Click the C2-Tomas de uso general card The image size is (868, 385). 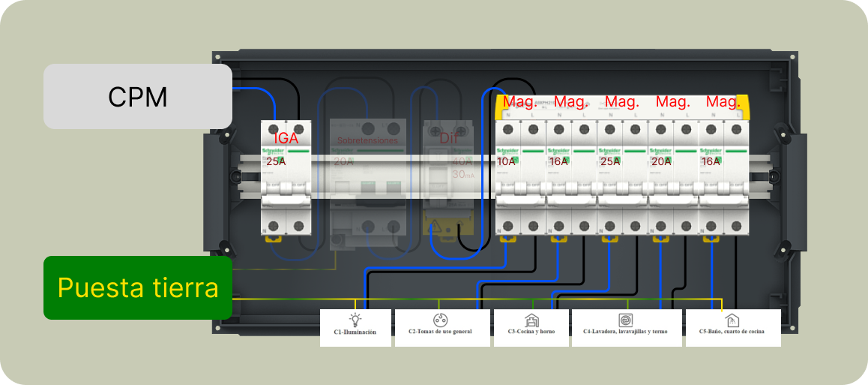coord(442,328)
